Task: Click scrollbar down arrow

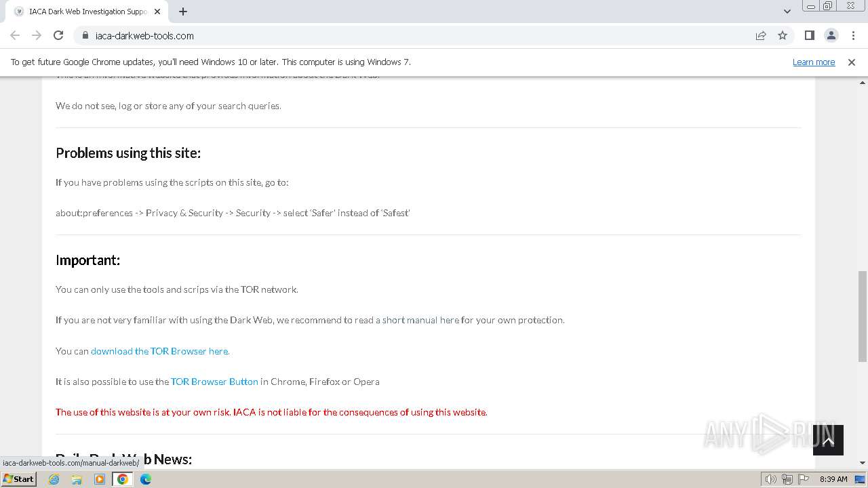Action: click(x=863, y=463)
